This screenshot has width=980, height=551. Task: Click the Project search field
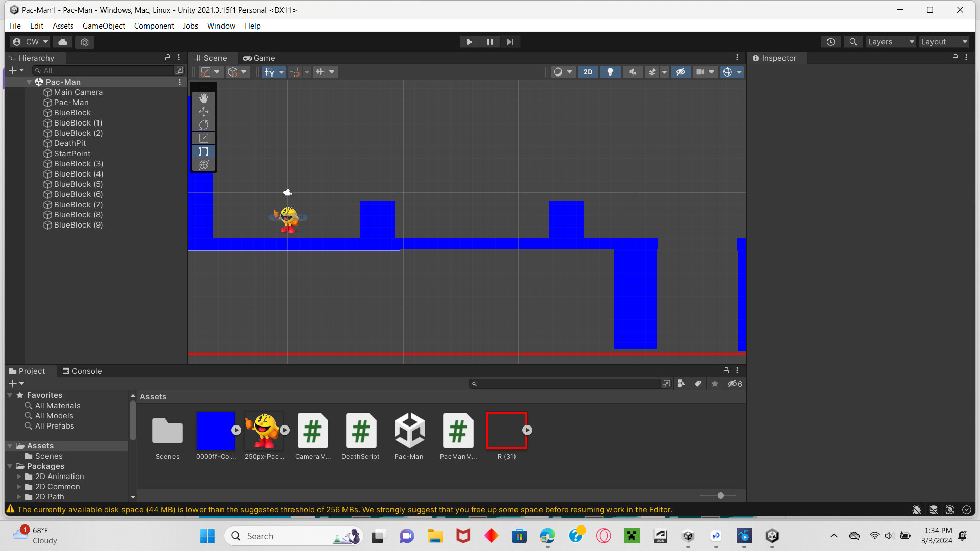click(x=566, y=384)
